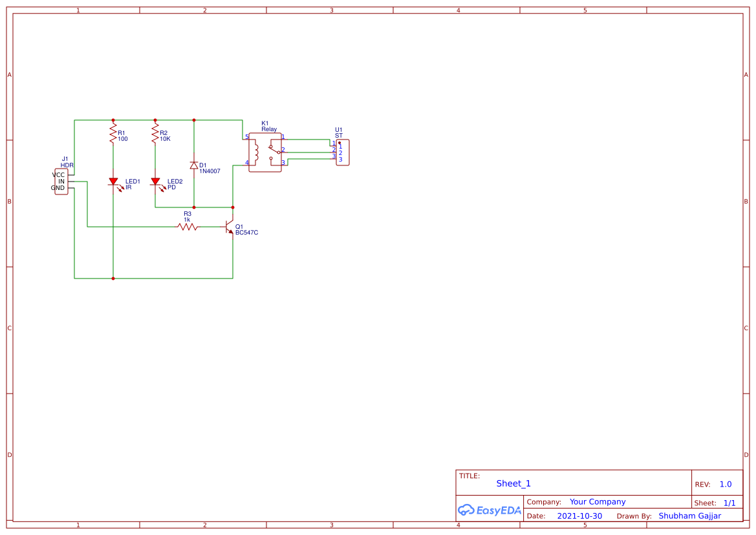
Task: Click the Shubham Gajjar drawn-by name
Action: [690, 516]
